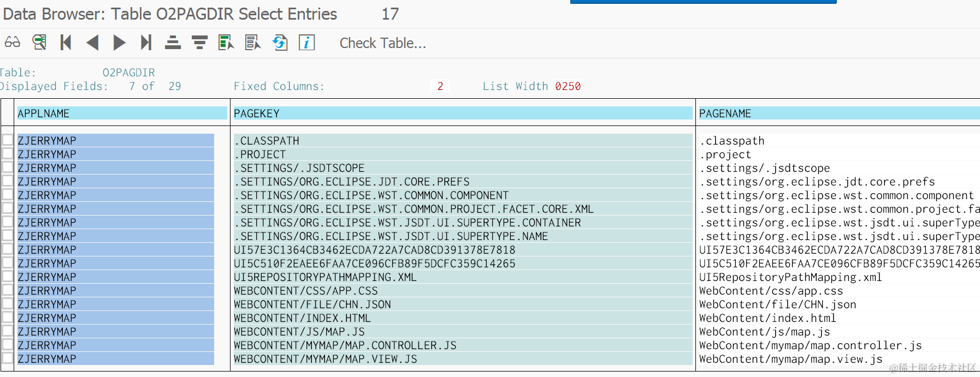Select WebContent/js/map.js page name cell
The height and width of the screenshot is (377, 980).
[x=839, y=332]
